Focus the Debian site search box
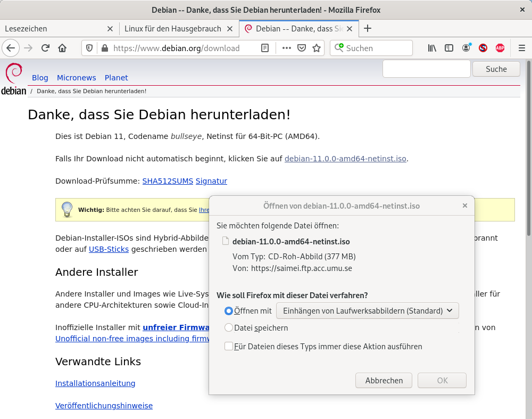532x419 pixels. [427, 69]
